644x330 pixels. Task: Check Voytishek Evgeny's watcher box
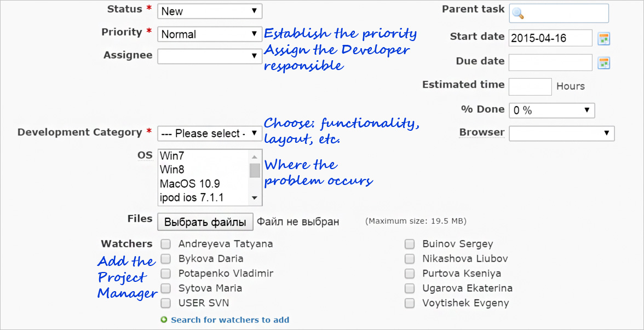409,303
